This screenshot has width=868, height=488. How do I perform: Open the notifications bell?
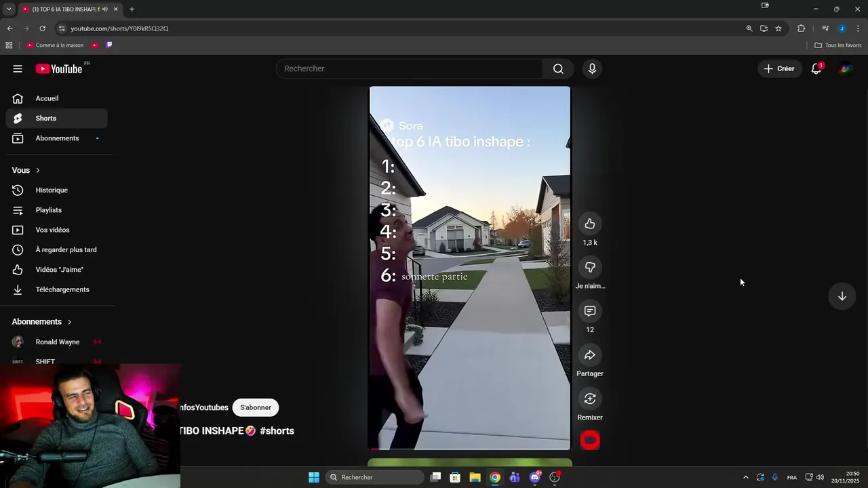(816, 68)
